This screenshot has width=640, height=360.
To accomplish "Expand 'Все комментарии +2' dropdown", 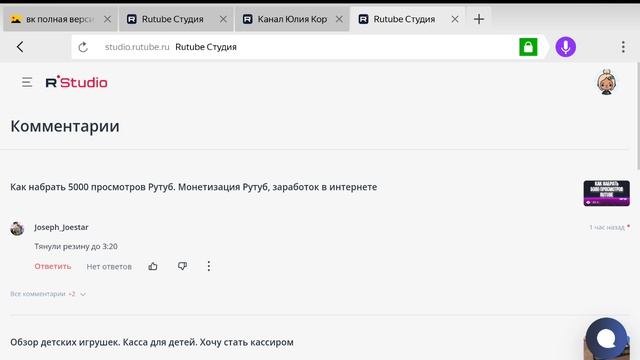I will tap(48, 294).
